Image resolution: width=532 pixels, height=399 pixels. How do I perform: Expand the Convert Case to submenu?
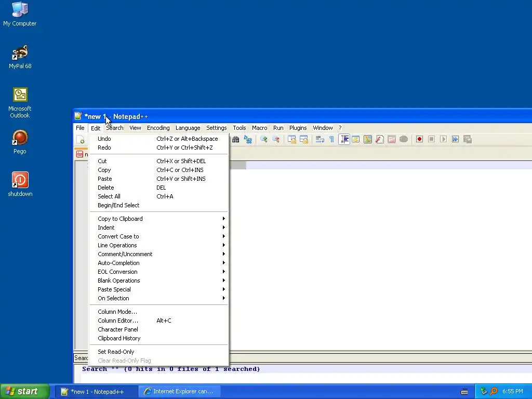(159, 236)
